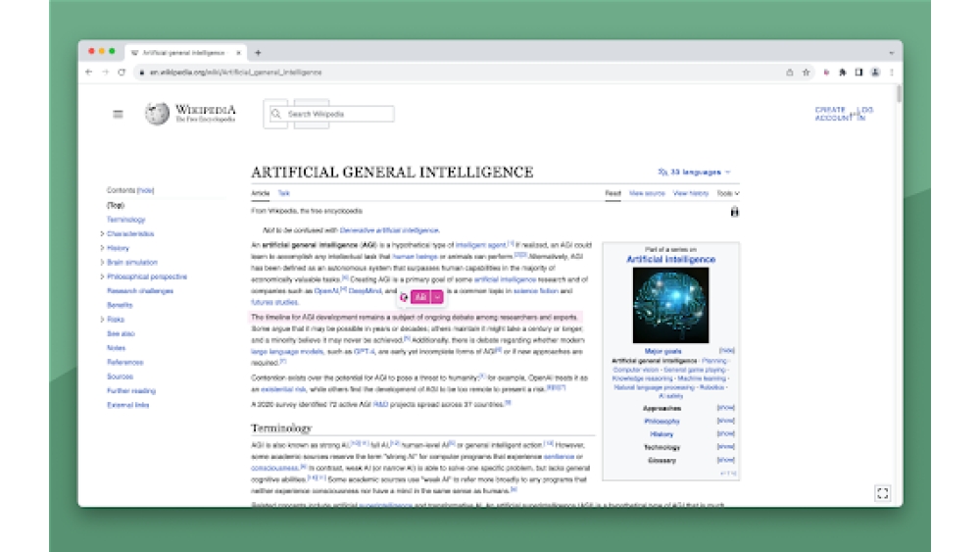Click the padlock site info icon
980x552 pixels.
(142, 73)
